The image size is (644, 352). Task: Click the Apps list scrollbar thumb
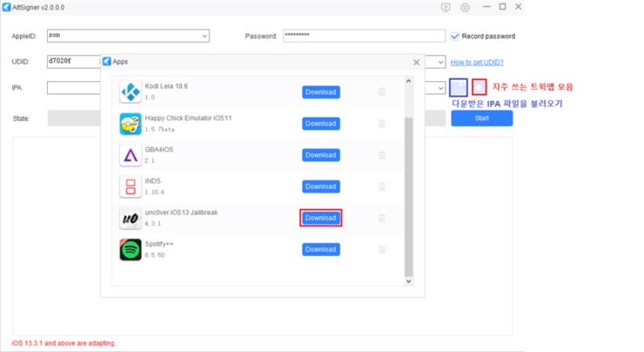408,197
